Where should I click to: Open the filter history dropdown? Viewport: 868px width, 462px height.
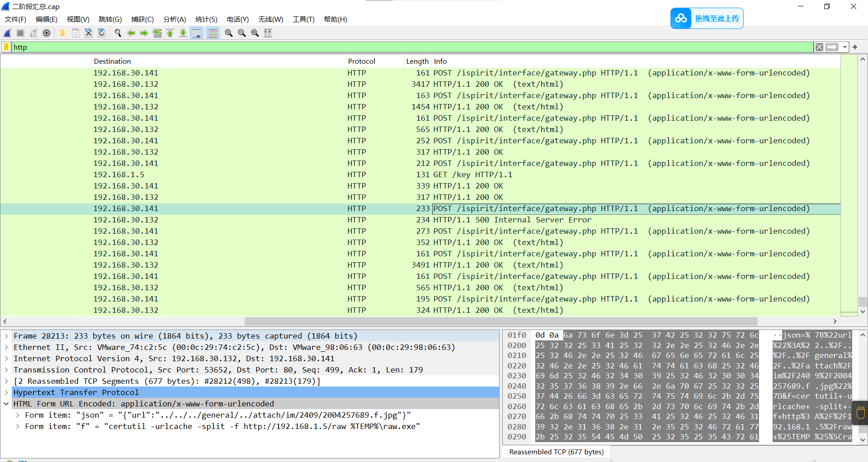pyautogui.click(x=844, y=47)
